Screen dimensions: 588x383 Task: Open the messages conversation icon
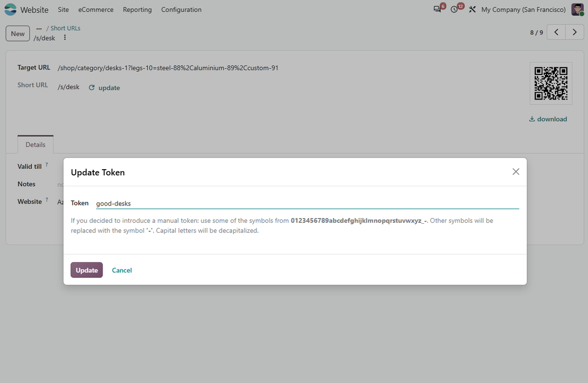coord(437,9)
